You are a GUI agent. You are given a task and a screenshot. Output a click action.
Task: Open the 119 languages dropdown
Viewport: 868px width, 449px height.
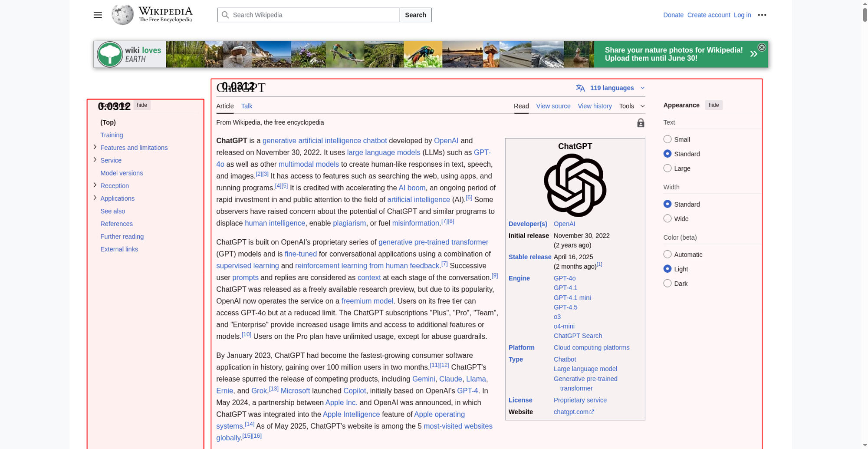611,88
